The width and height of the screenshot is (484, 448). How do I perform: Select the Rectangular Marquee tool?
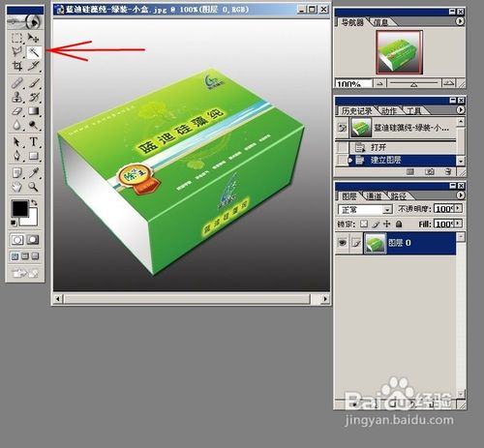pos(16,38)
